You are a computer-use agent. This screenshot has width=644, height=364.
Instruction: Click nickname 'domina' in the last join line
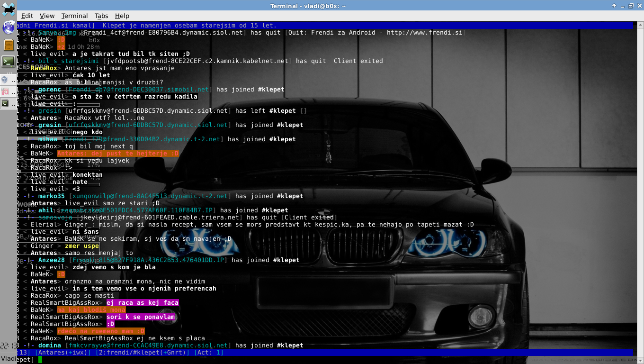click(50, 346)
